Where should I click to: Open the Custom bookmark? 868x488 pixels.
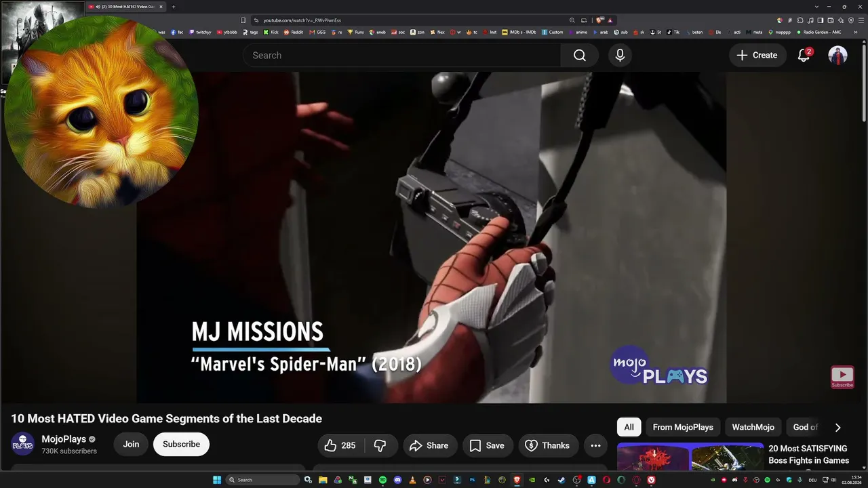pyautogui.click(x=552, y=32)
